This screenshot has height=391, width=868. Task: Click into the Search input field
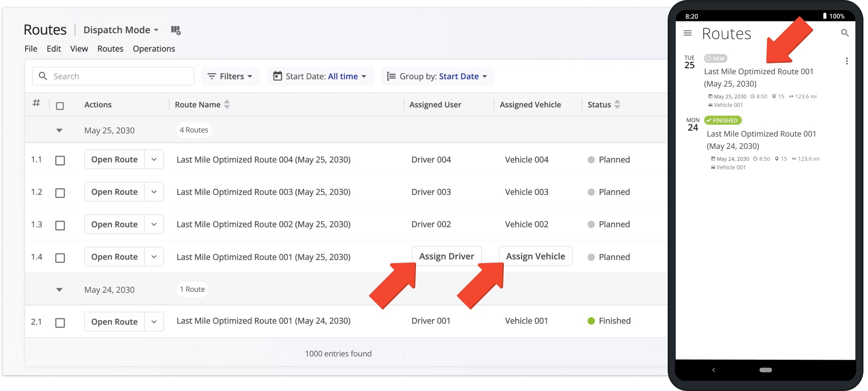113,76
